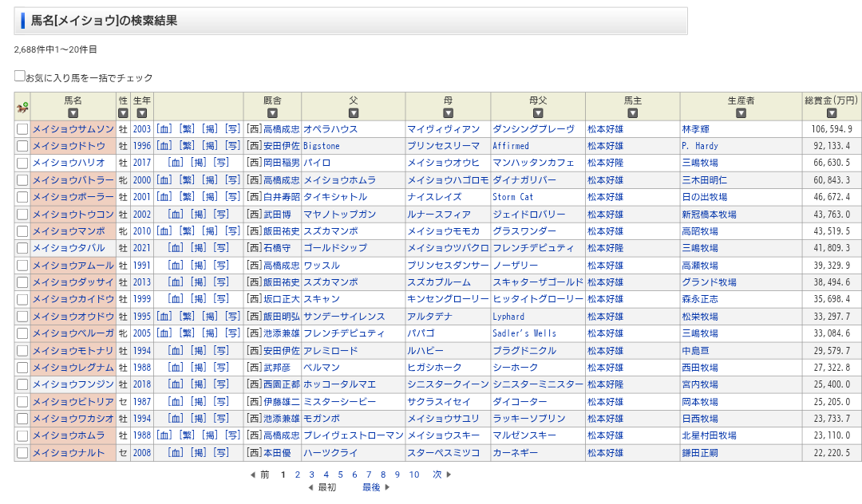Select the checkbox beside メイショウベルーガ
This screenshot has height=504, width=862.
pyautogui.click(x=22, y=333)
